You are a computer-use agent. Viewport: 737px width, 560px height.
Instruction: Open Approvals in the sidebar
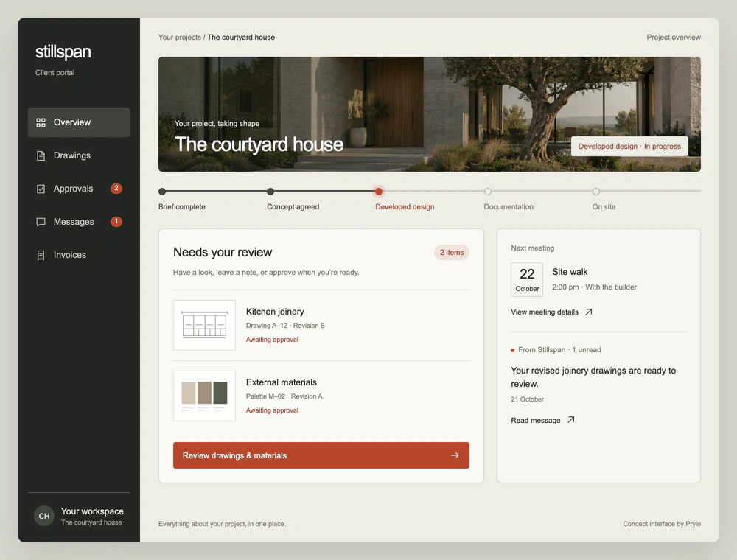[79, 189]
